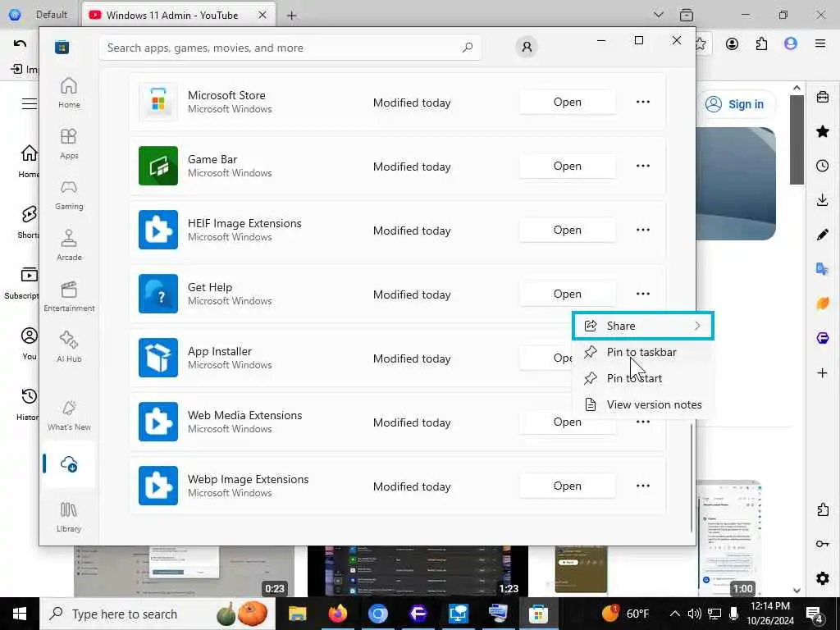This screenshot has height=630, width=840.
Task: Open What's New in Store sidebar
Action: [69, 415]
